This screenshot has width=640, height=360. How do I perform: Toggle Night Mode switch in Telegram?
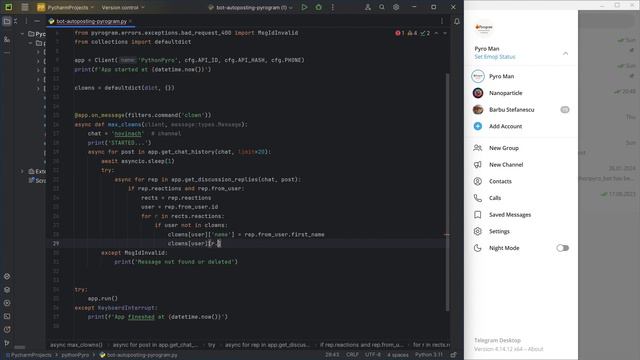point(562,248)
